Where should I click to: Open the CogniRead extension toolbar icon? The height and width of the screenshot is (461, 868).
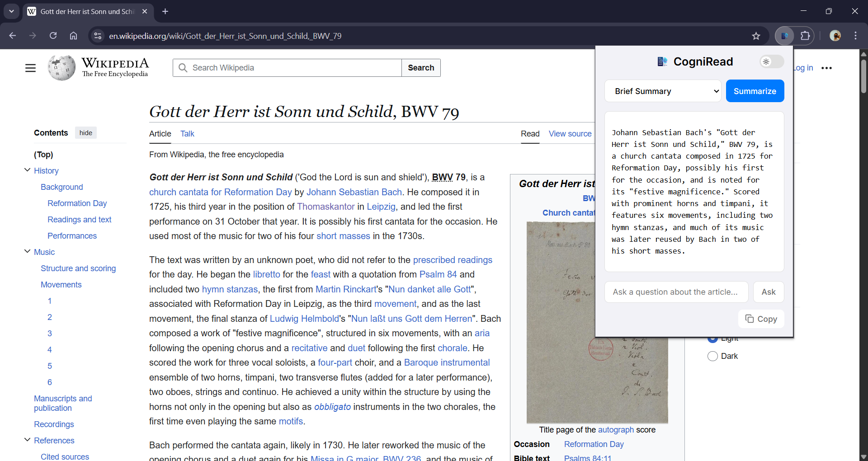(x=784, y=36)
